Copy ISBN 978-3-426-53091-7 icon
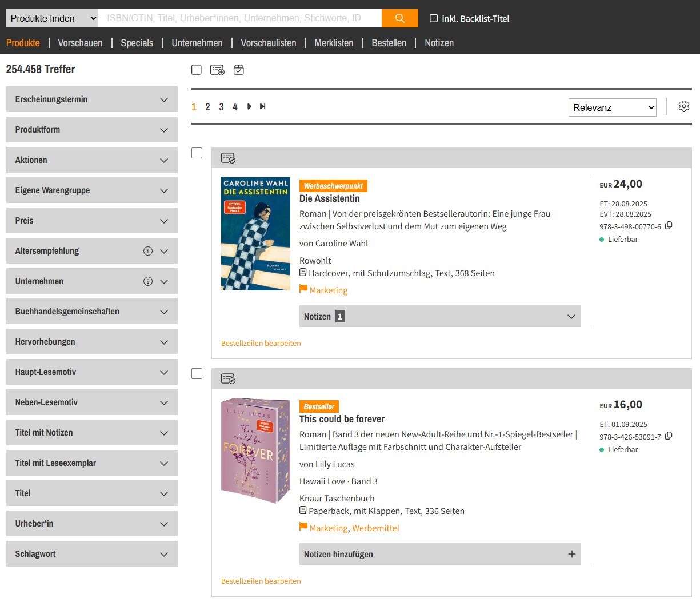Screen dimensions: 700x602 click(x=669, y=436)
